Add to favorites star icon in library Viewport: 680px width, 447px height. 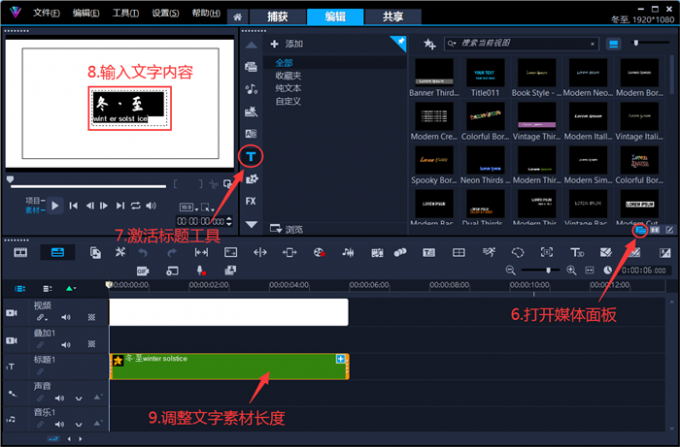click(429, 44)
